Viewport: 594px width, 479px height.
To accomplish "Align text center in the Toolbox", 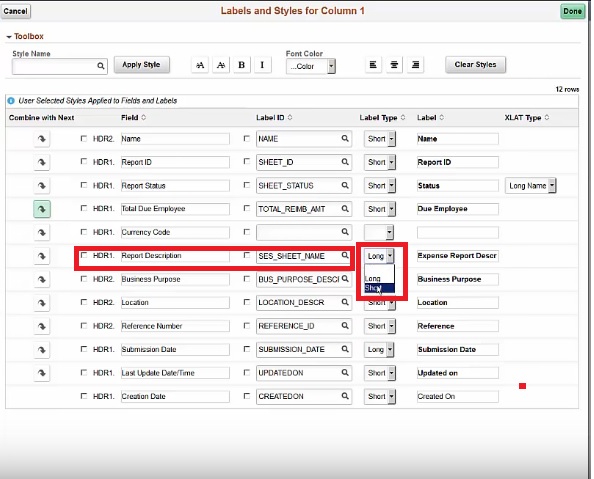I will 394,65.
